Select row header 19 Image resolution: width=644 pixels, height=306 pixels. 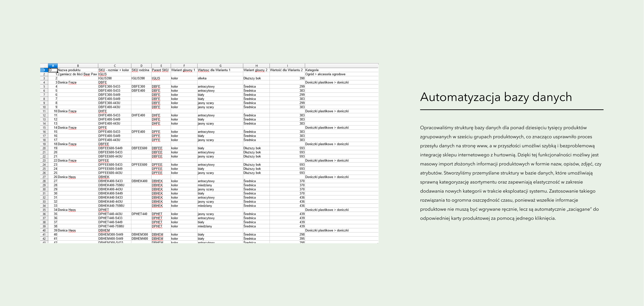click(44, 144)
